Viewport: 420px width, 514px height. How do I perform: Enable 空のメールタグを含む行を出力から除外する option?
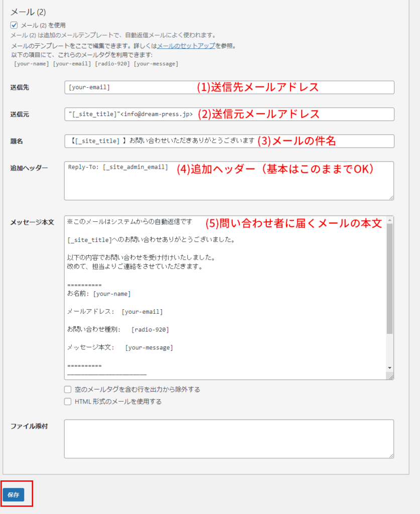[68, 390]
